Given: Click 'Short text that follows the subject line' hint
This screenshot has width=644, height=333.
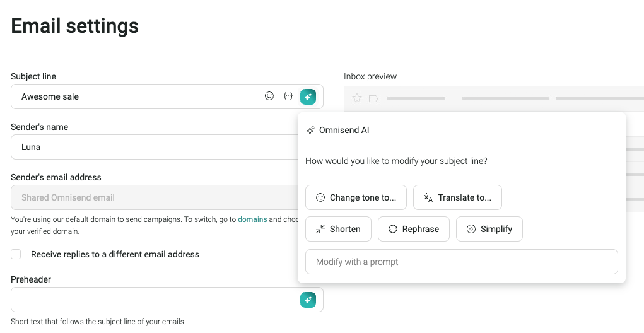Looking at the screenshot, I should click(97, 322).
